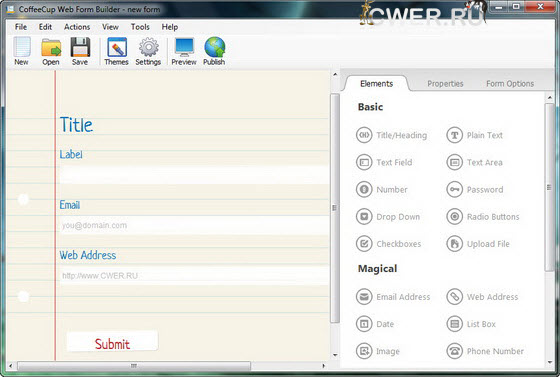Open the Actions menu
The height and width of the screenshot is (377, 560).
point(77,27)
